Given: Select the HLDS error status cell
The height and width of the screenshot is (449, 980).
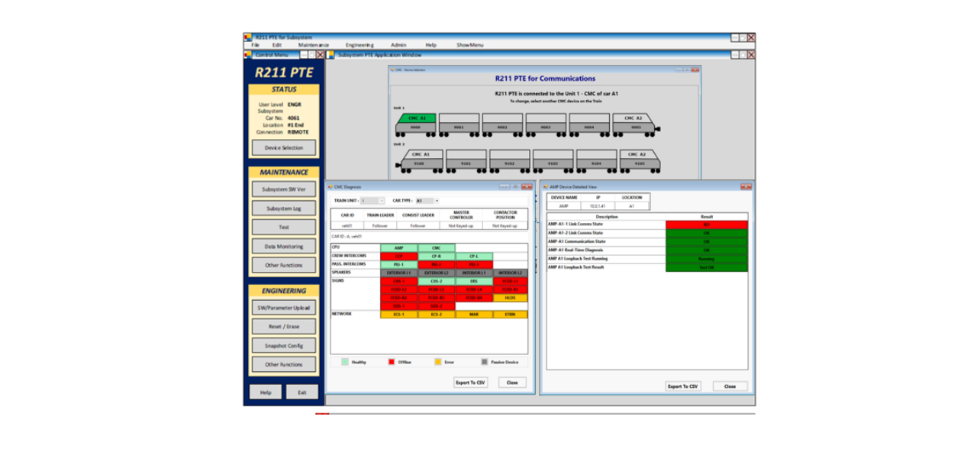Looking at the screenshot, I should pos(510,298).
